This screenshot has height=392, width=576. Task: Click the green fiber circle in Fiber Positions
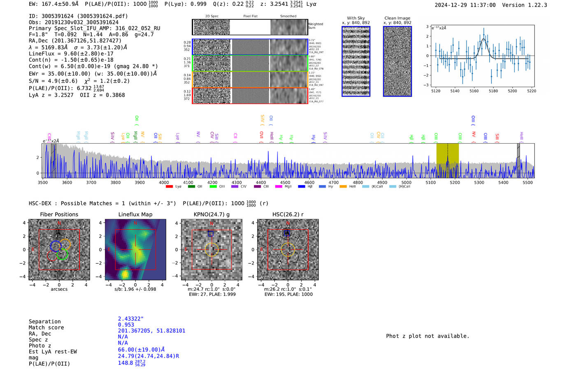(x=63, y=254)
